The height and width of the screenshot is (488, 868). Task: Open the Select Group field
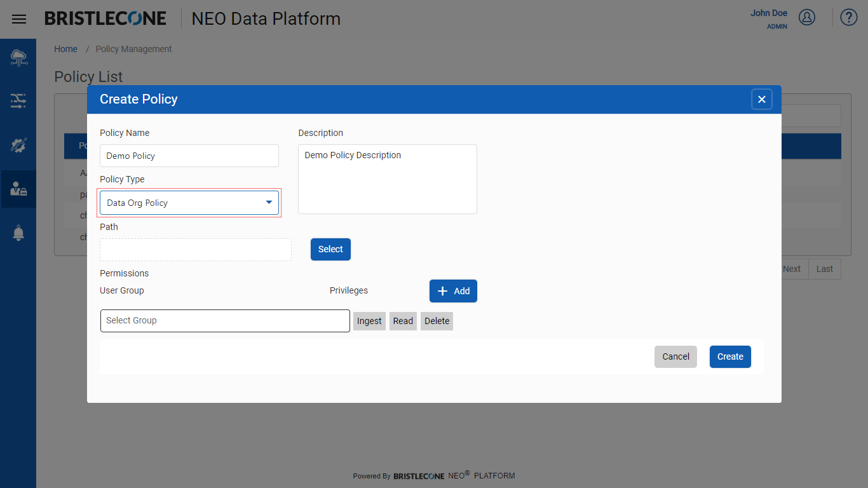click(225, 321)
